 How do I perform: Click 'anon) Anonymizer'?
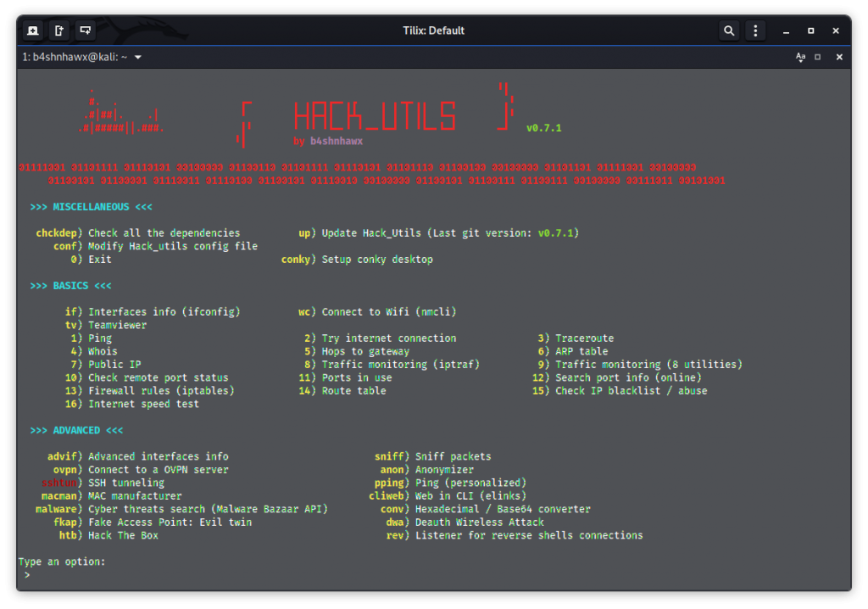tap(427, 469)
